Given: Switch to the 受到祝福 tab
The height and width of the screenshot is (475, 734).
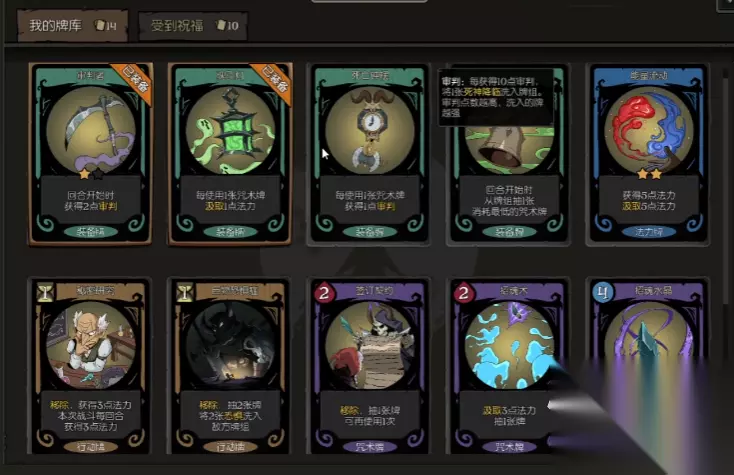Looking at the screenshot, I should tap(193, 25).
